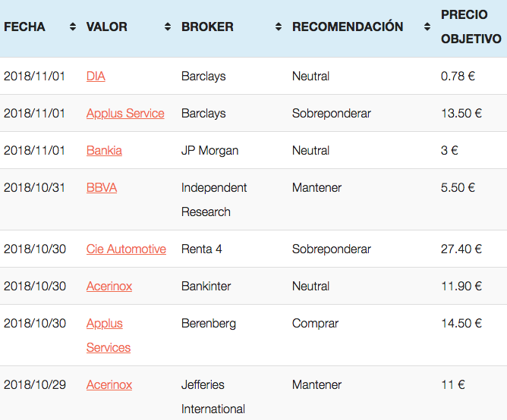Image resolution: width=507 pixels, height=420 pixels.
Task: Click the PRECIO OBJETIVO column header
Action: [471, 27]
